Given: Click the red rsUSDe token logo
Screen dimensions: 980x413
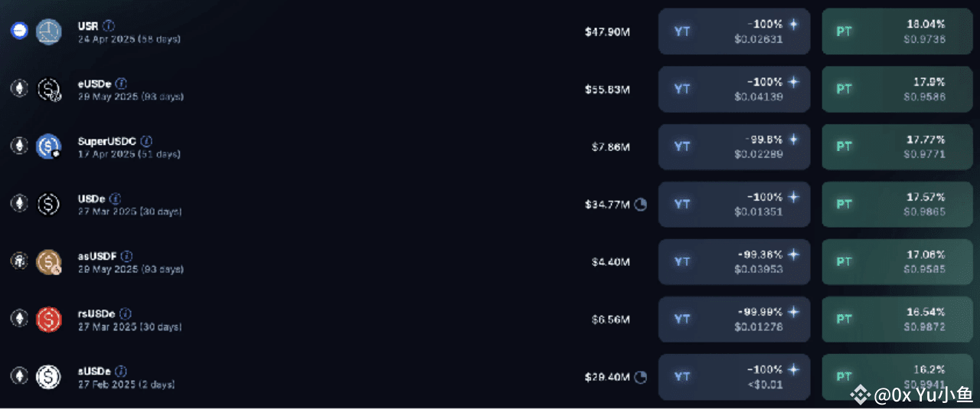Looking at the screenshot, I should click(x=48, y=319).
